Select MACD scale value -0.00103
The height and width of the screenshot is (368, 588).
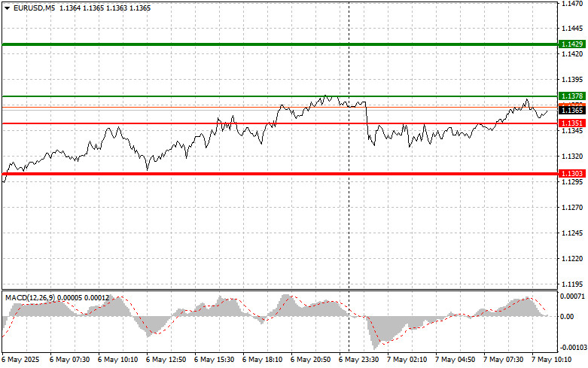573,348
